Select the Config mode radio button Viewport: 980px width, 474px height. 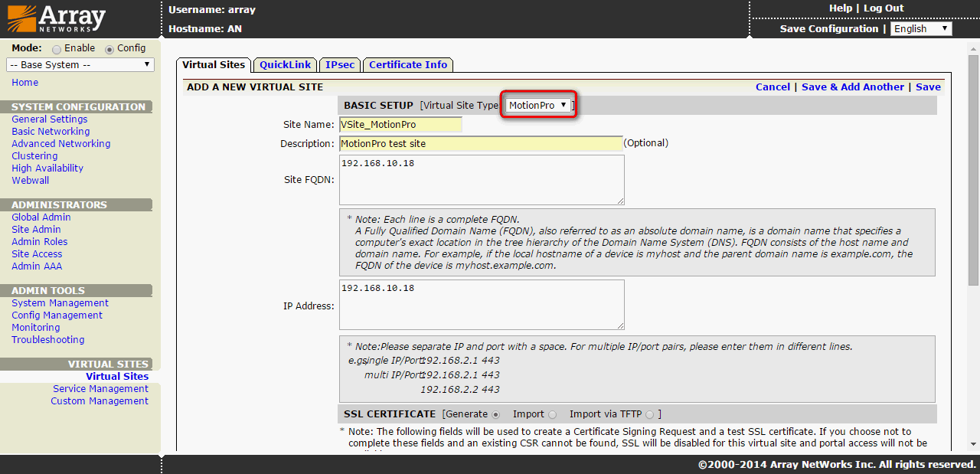coord(109,48)
